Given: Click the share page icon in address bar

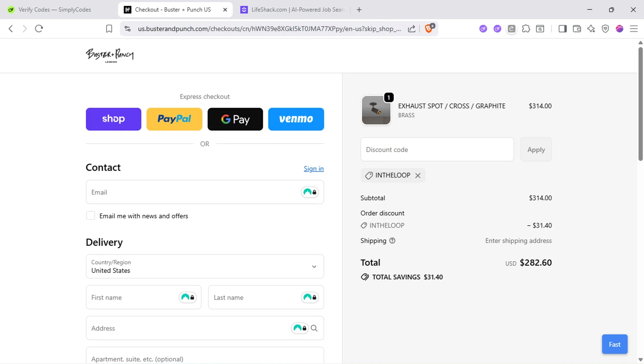Looking at the screenshot, I should point(411,29).
